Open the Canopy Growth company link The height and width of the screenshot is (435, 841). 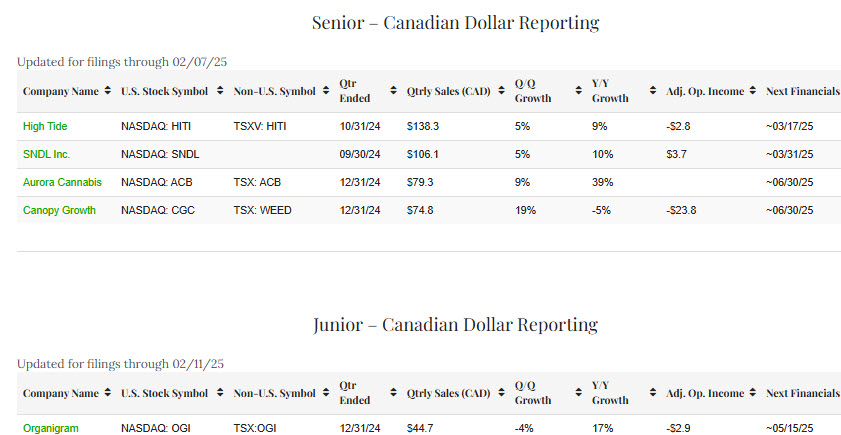click(60, 211)
